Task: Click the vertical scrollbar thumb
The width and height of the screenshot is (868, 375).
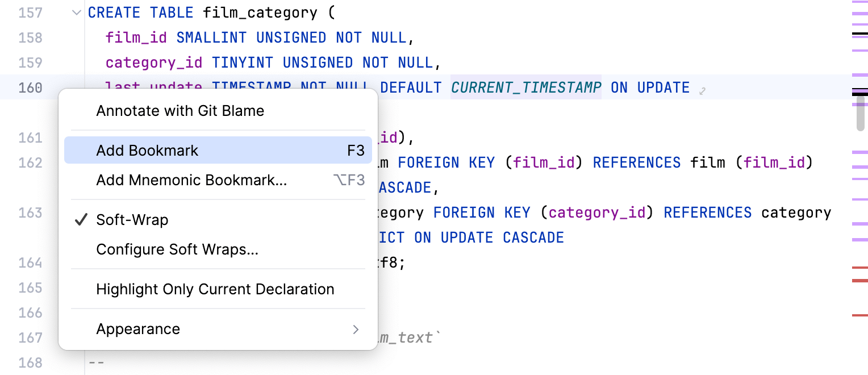Action: click(x=861, y=113)
